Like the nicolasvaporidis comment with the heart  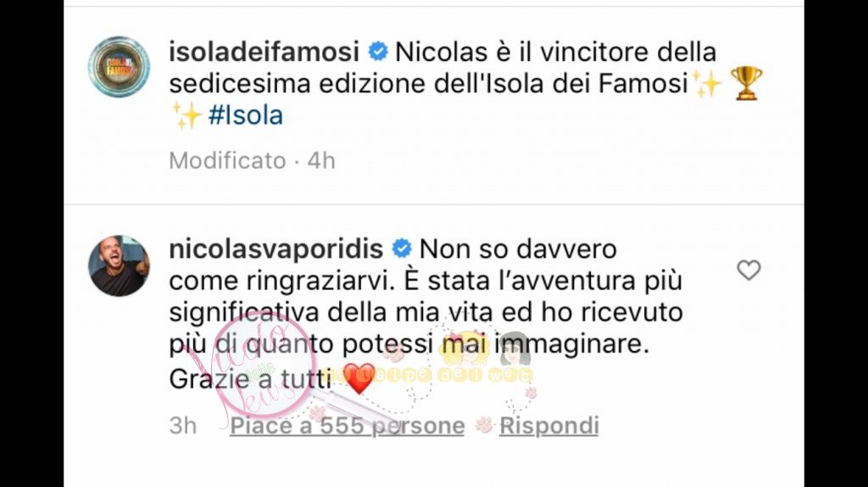[748, 270]
